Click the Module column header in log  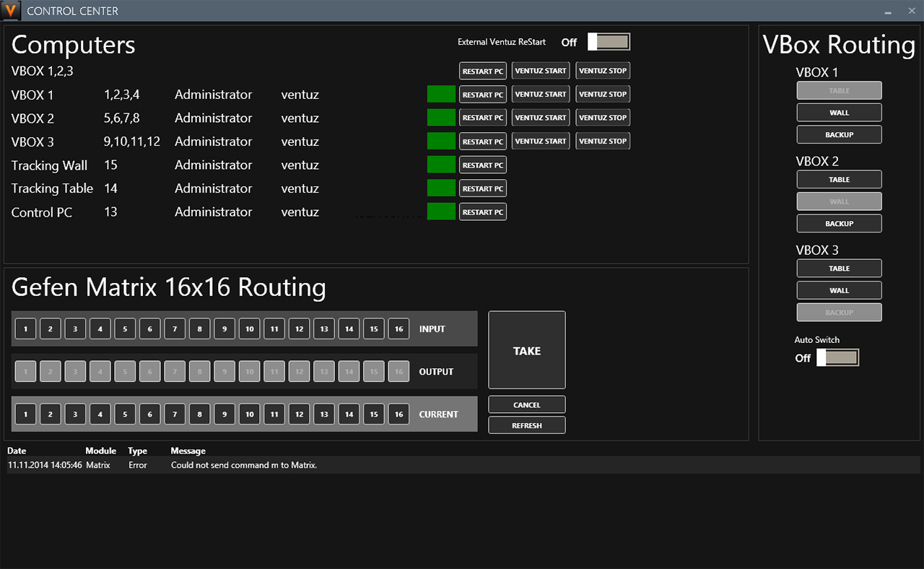pos(100,451)
